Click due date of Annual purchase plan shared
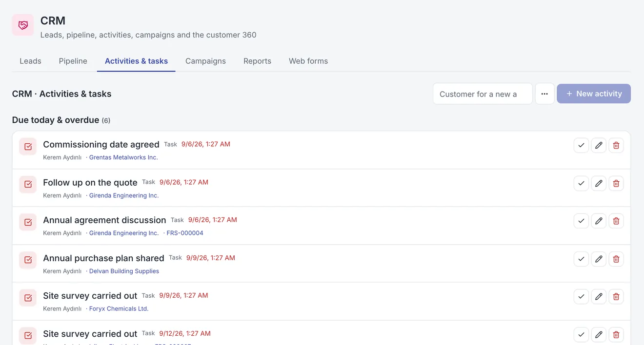This screenshot has width=644, height=345. (x=211, y=258)
